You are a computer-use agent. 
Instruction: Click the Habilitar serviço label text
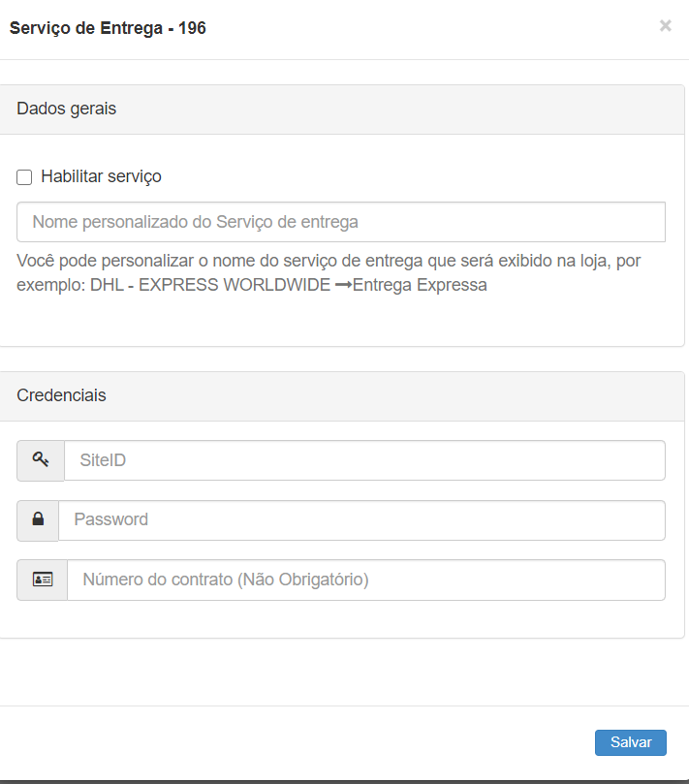point(101,176)
